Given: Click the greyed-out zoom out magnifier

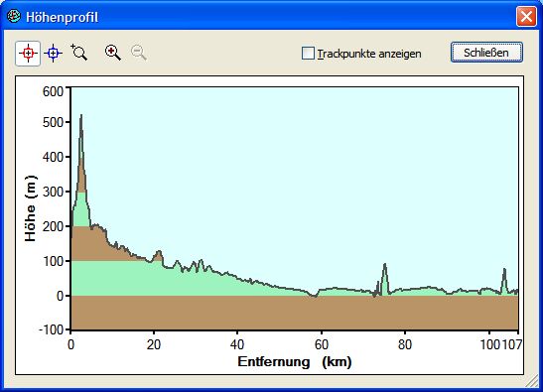Looking at the screenshot, I should click(139, 53).
